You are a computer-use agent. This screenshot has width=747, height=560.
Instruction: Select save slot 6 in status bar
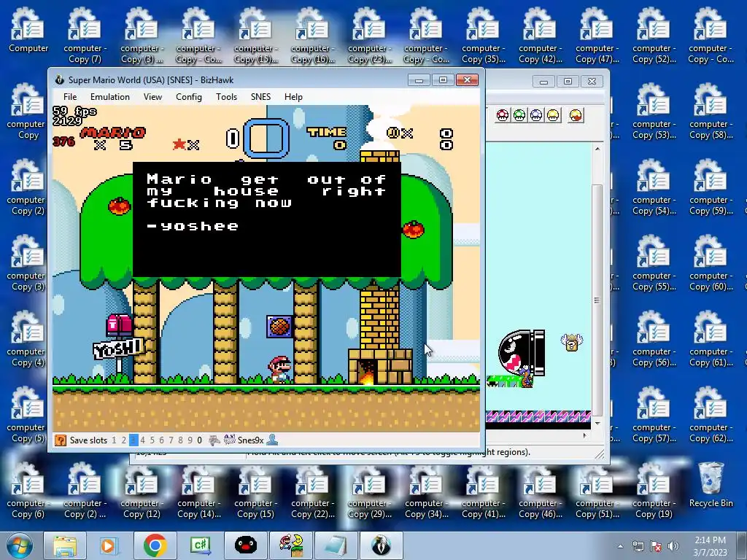click(161, 440)
